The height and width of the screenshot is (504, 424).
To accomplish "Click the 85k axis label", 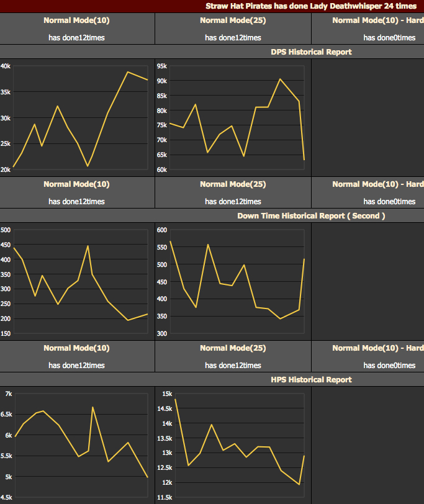I will 162,96.
